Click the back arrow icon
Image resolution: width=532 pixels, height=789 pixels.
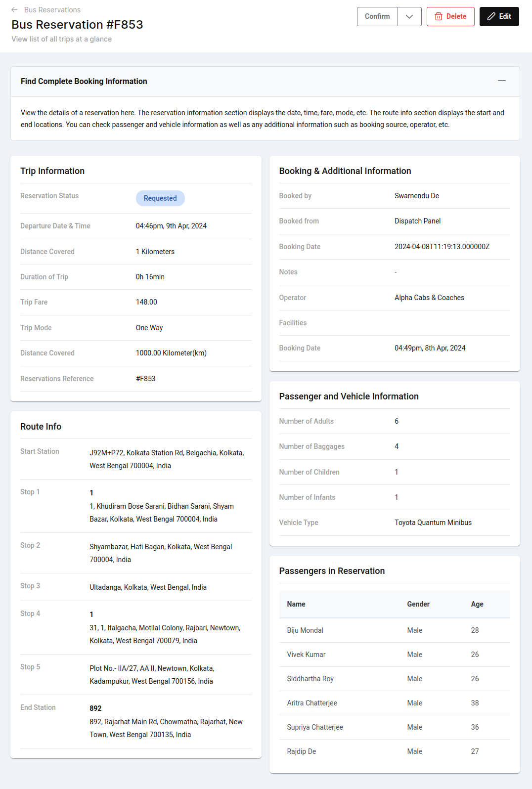click(14, 10)
